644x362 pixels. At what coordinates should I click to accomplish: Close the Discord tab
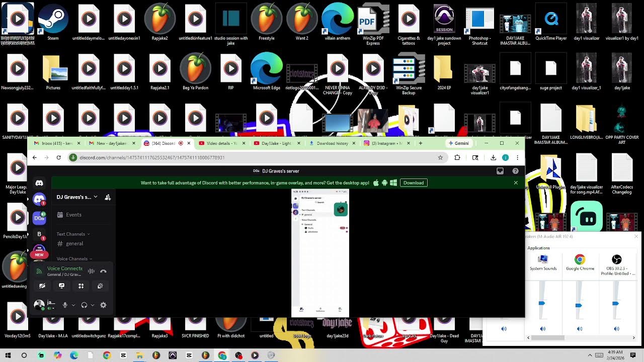click(189, 143)
